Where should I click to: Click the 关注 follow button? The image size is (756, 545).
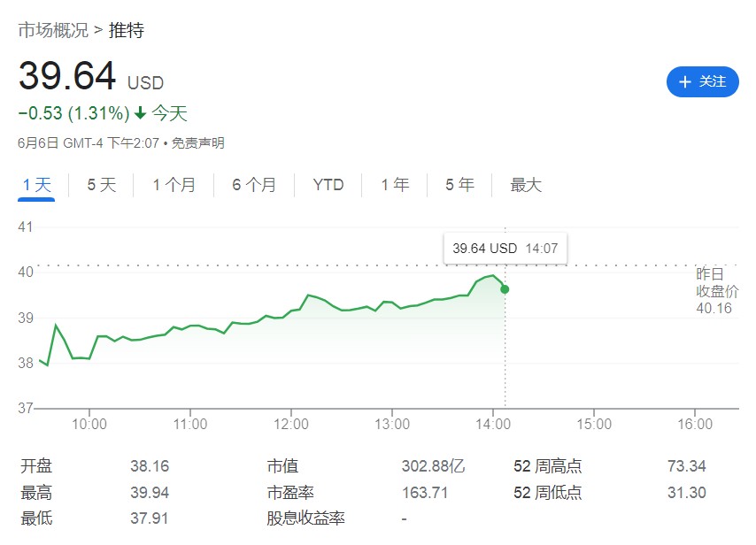coord(702,81)
